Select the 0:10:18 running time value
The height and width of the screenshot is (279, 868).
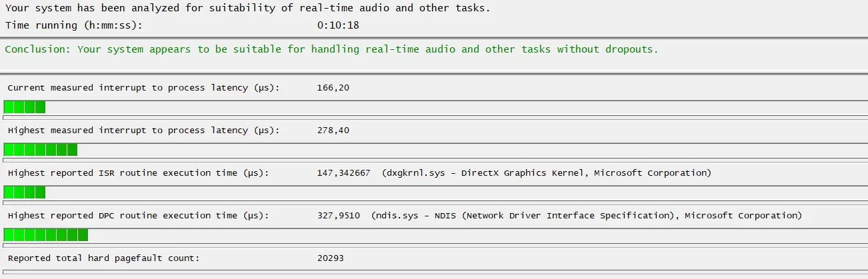click(x=338, y=25)
